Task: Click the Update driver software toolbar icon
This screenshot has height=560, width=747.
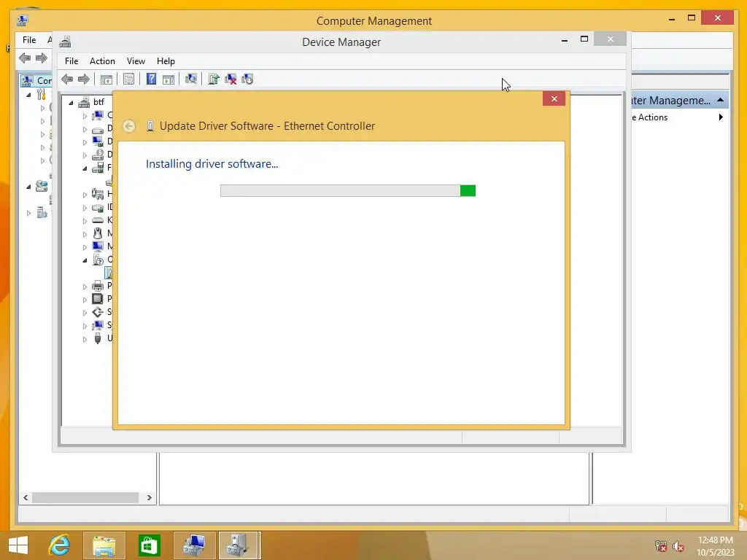Action: tap(214, 79)
